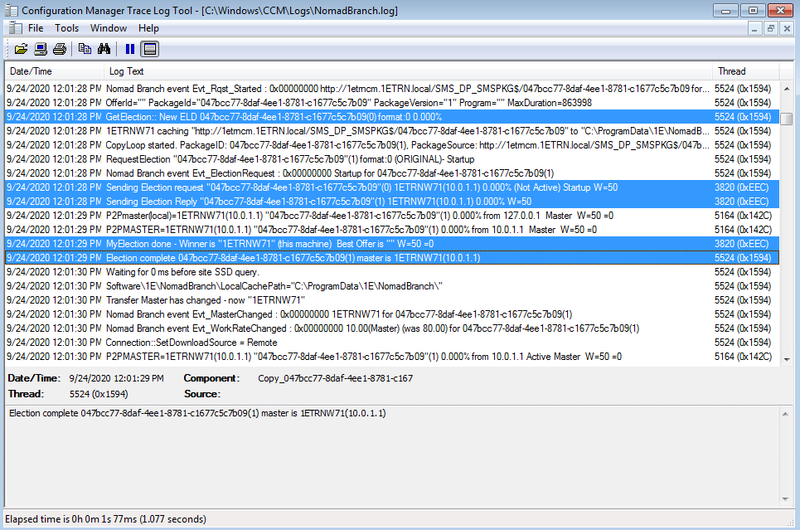
Task: Open the Window menu
Action: (108, 28)
